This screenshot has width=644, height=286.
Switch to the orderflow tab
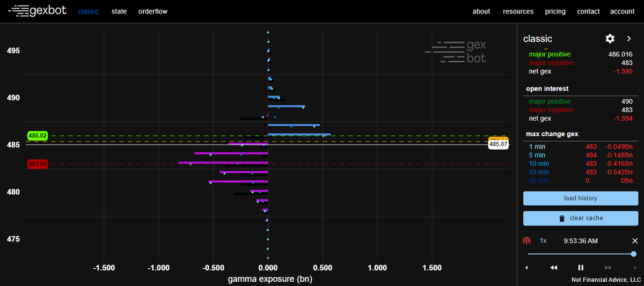(153, 11)
